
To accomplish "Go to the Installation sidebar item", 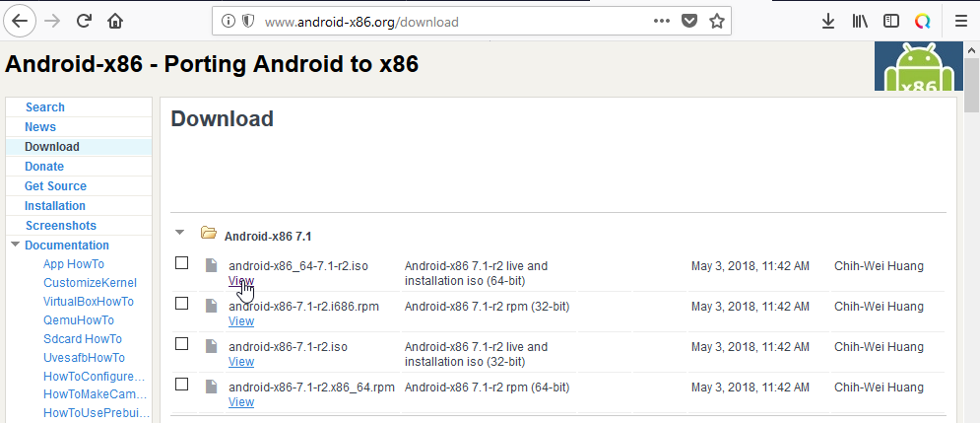I will click(x=55, y=206).
